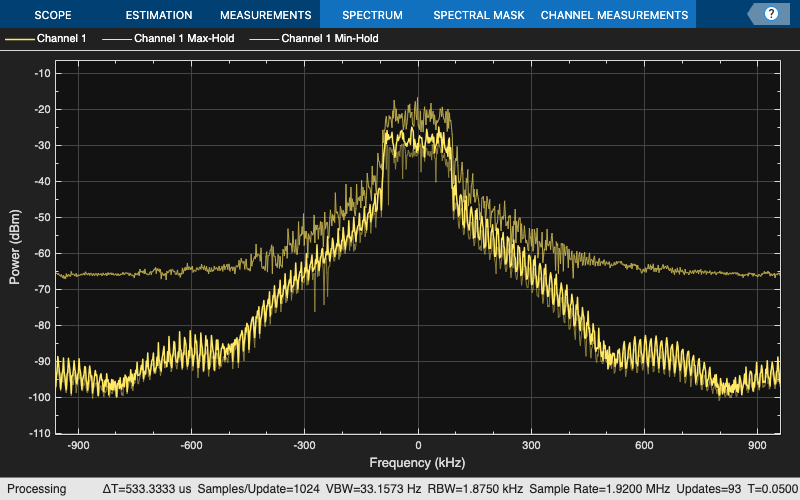This screenshot has height=500, width=800.
Task: Toggle Channel 1 legend entry
Action: (x=46, y=38)
